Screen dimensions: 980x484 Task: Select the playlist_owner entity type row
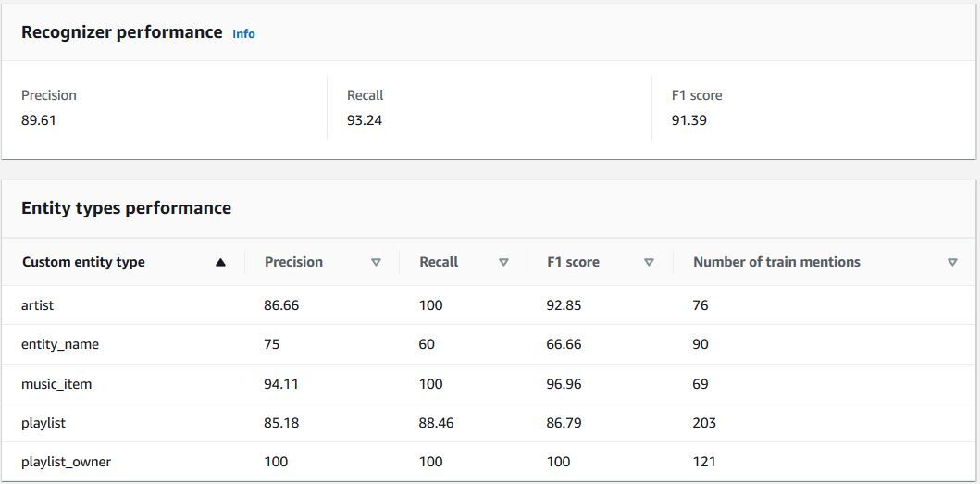coord(490,462)
